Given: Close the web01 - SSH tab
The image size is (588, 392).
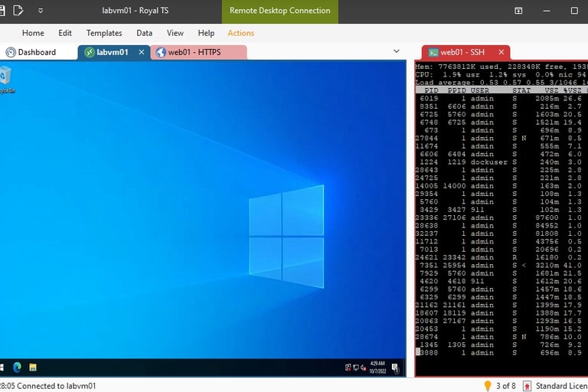Looking at the screenshot, I should click(x=501, y=52).
